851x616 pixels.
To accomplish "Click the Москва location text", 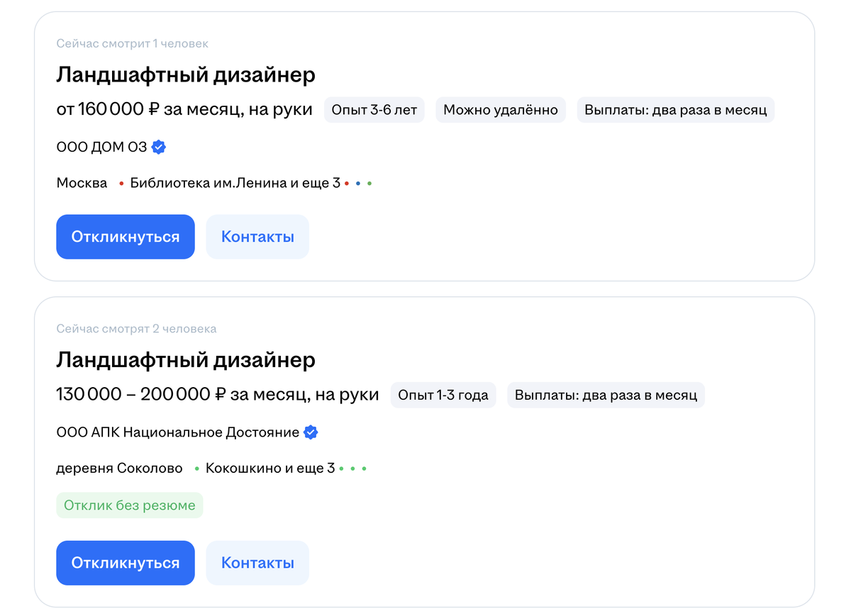I will [82, 183].
